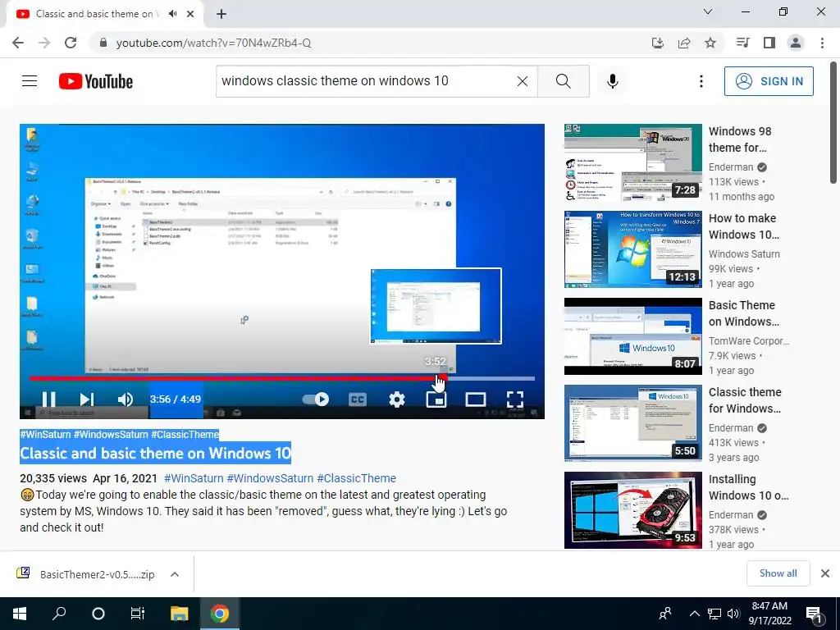Click the video progress bar
This screenshot has height=630, width=840.
(282, 378)
